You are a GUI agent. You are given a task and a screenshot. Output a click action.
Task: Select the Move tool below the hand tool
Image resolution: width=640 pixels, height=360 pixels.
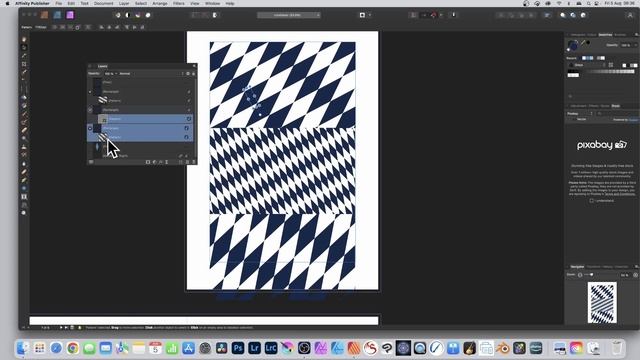click(24, 47)
